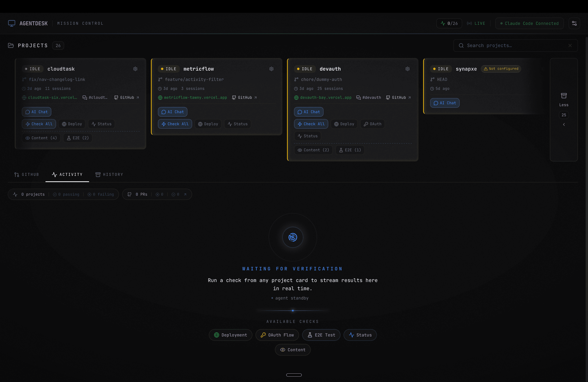The width and height of the screenshot is (588, 382).
Task: Run Check All on devauth
Action: [311, 124]
